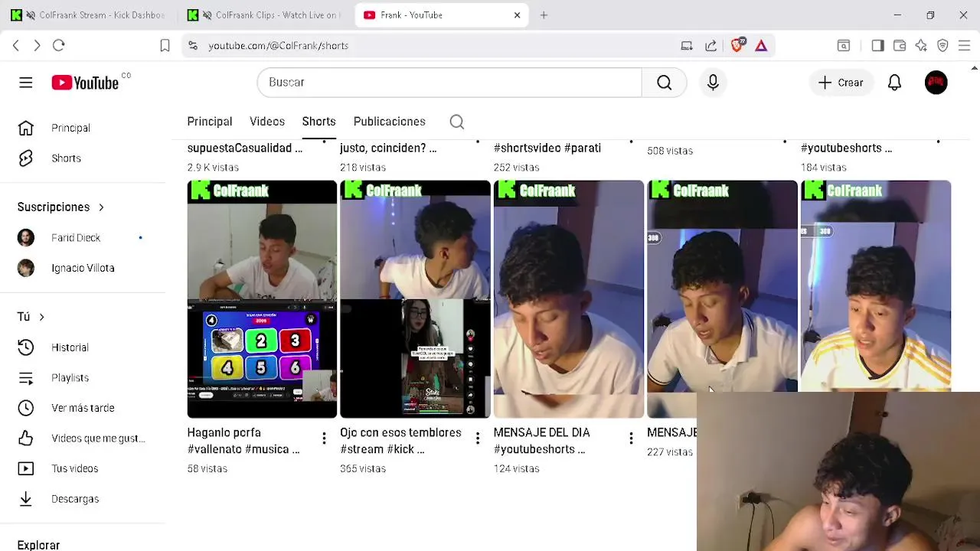Reload the page
980x551 pixels.
point(59,46)
